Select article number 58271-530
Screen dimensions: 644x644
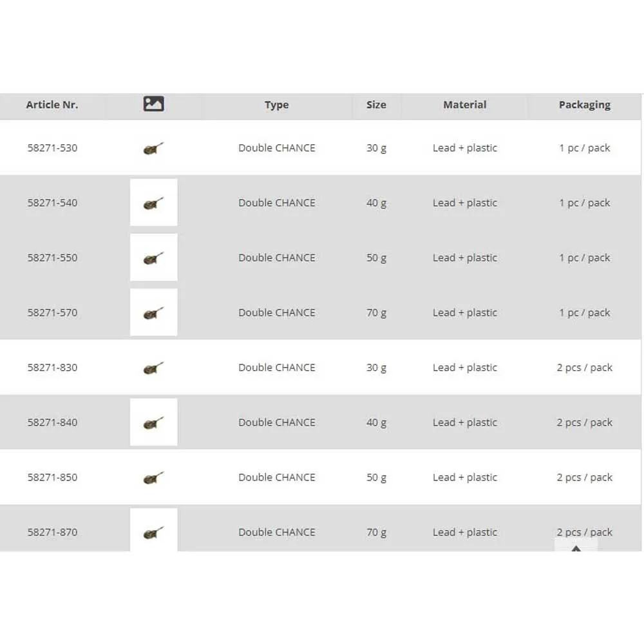(x=52, y=148)
